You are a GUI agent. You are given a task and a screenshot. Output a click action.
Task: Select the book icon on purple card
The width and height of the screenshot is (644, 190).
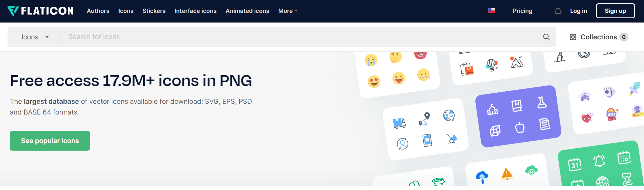coord(517,106)
